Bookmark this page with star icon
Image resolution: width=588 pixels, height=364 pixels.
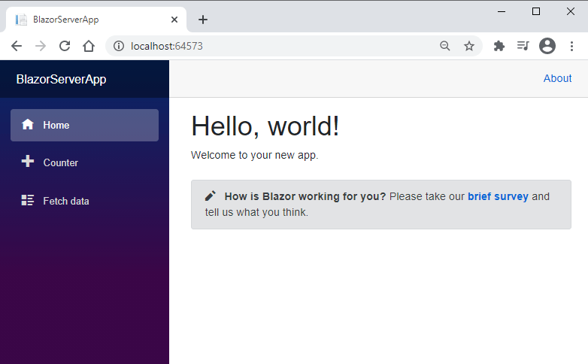[468, 46]
